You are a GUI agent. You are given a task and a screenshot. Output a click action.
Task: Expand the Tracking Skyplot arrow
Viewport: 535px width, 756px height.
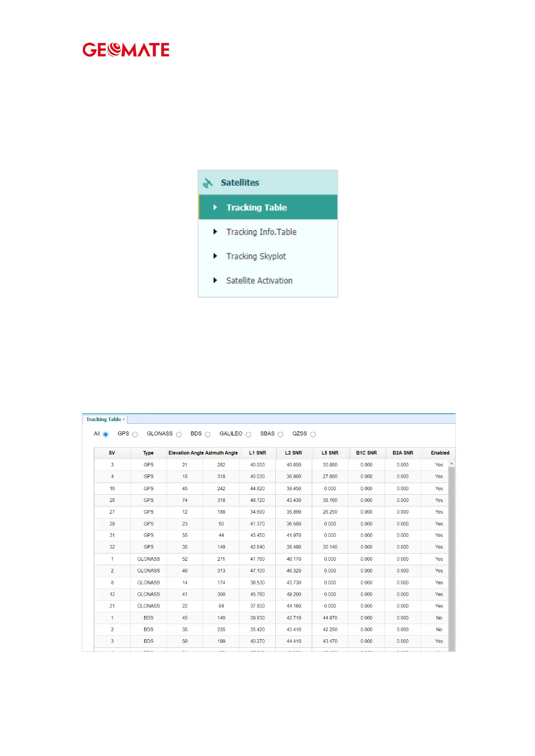(215, 256)
